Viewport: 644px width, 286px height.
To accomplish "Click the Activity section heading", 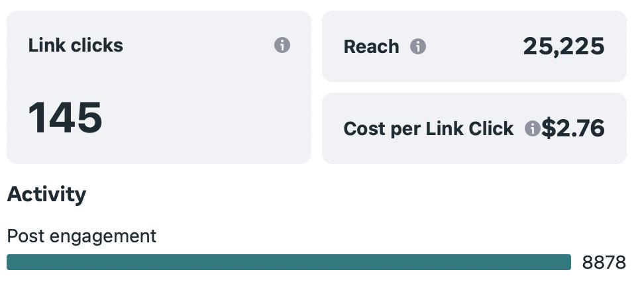I will click(46, 195).
